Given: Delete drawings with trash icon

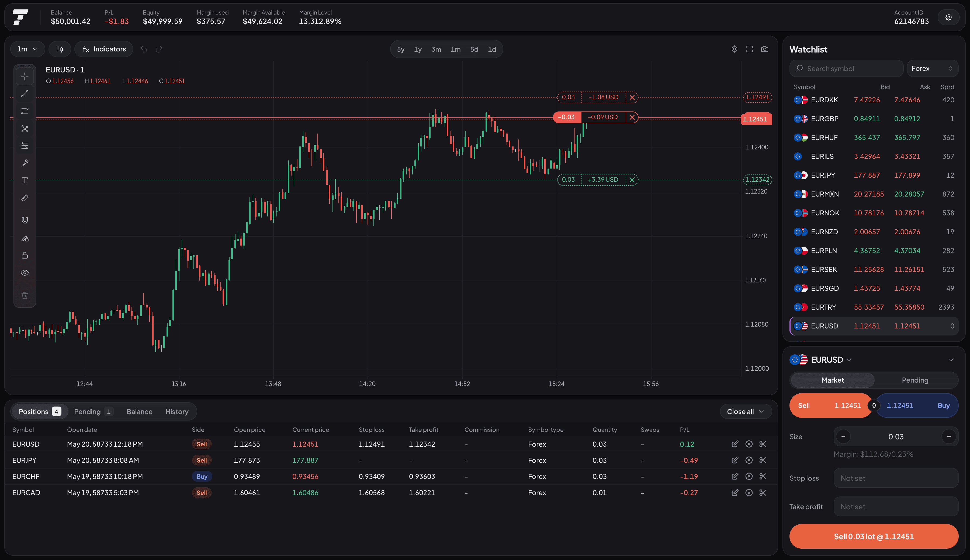Looking at the screenshot, I should pyautogui.click(x=25, y=295).
